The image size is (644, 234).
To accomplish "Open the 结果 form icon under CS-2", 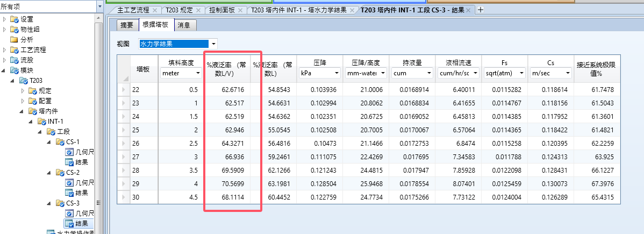I will pos(69,193).
